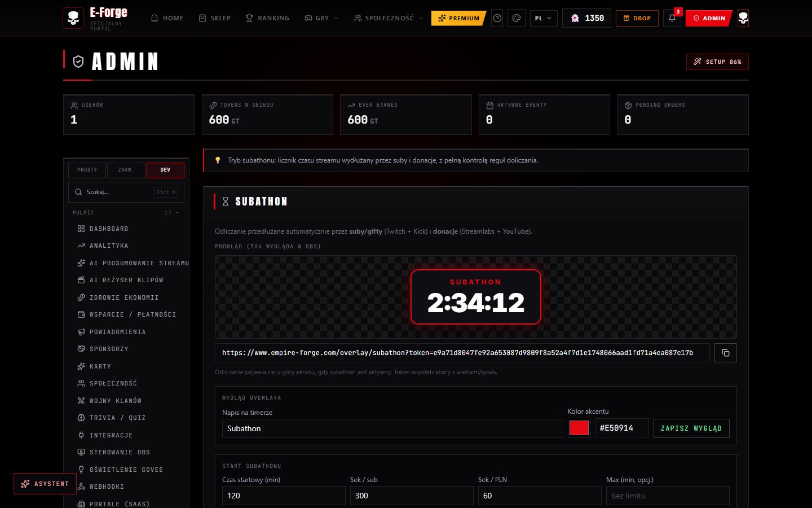The width and height of the screenshot is (812, 508).
Task: Open the Setup 86% button
Action: (x=717, y=62)
